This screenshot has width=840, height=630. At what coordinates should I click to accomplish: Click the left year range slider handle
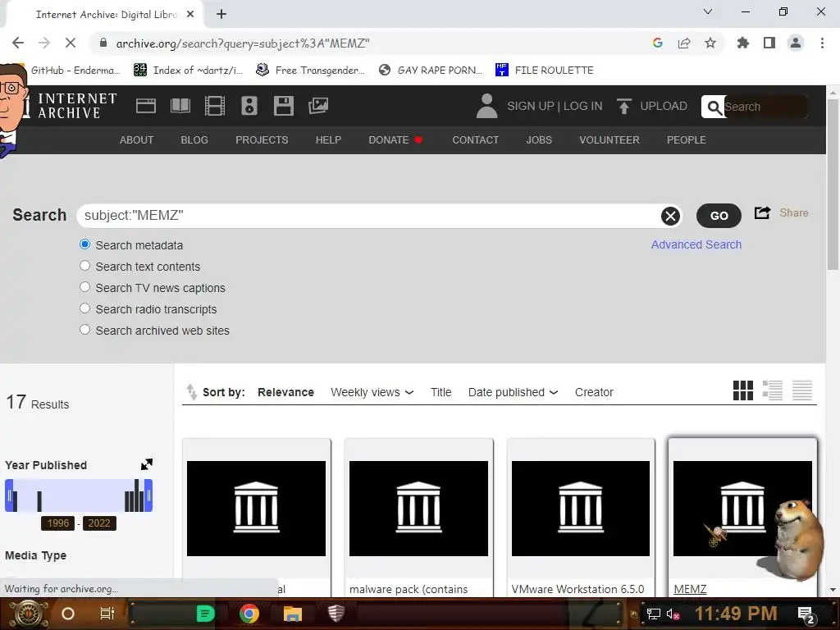pyautogui.click(x=9, y=495)
